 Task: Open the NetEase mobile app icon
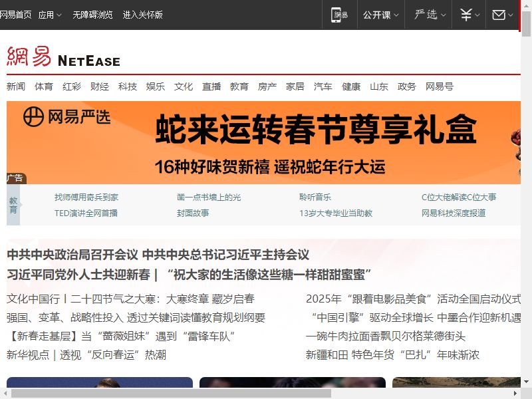click(x=340, y=15)
